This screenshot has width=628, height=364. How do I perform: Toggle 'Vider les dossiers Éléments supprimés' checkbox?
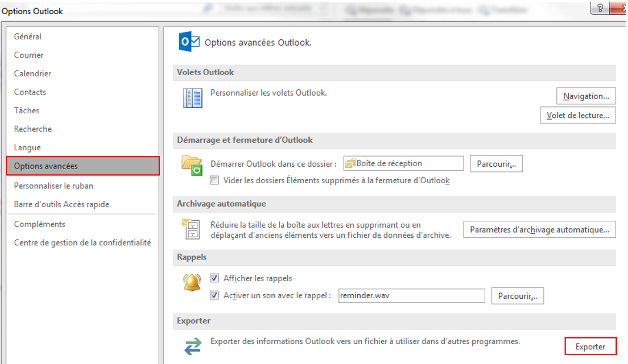(214, 180)
